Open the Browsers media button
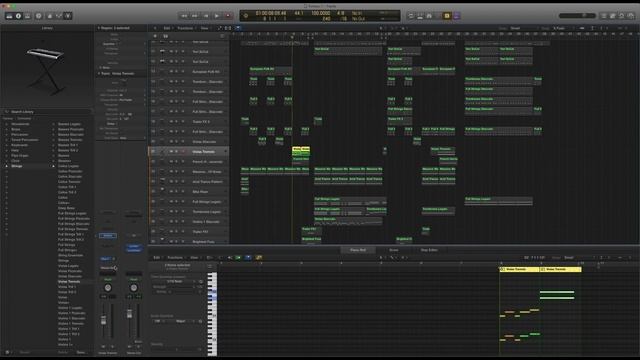 point(631,16)
